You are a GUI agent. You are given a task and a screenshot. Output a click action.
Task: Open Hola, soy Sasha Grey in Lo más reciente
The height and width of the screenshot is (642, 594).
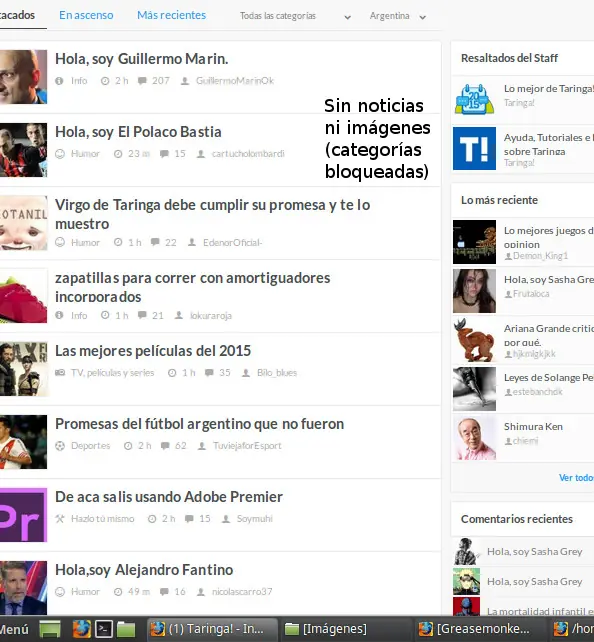(x=549, y=280)
